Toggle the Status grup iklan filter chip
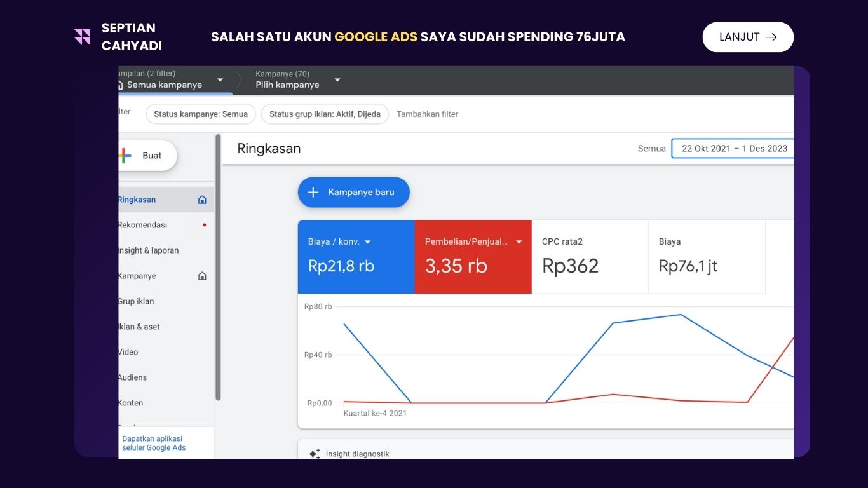The height and width of the screenshot is (488, 868). tap(325, 114)
